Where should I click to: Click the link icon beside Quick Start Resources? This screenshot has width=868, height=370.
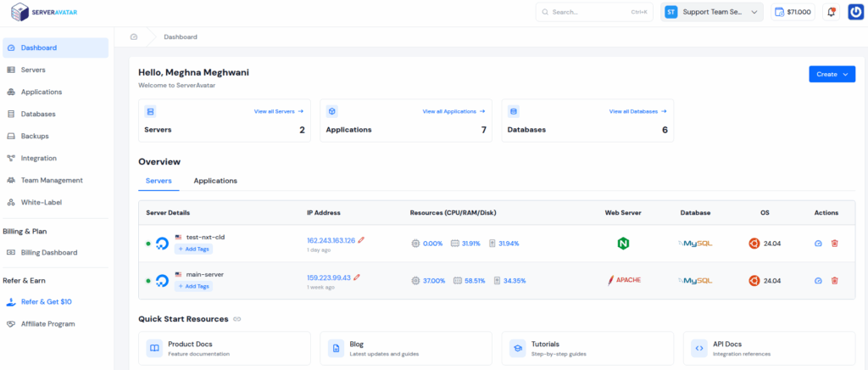[237, 319]
